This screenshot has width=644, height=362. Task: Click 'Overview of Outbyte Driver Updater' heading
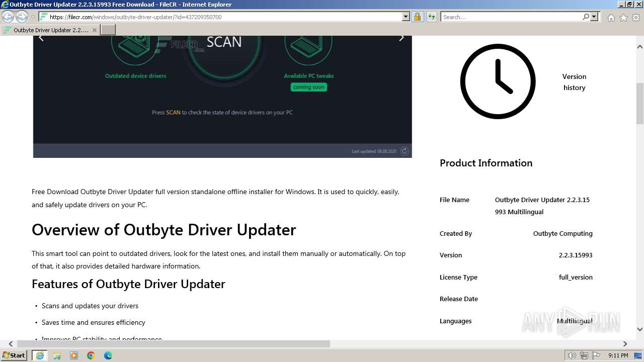(164, 230)
